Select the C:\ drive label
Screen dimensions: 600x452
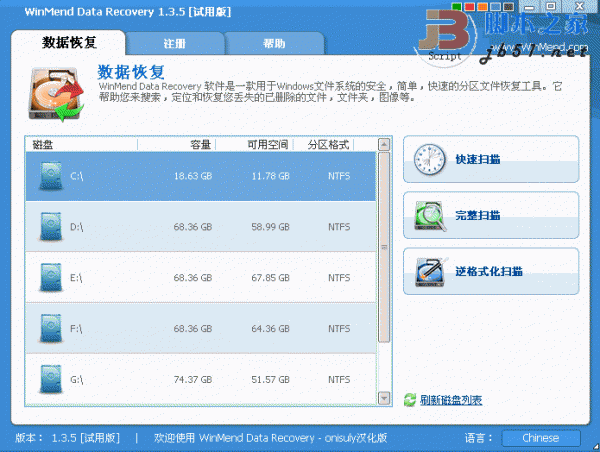[77, 176]
